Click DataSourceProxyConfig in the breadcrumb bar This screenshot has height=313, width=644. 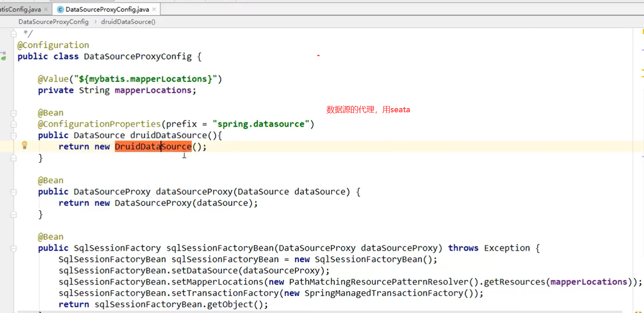click(54, 22)
